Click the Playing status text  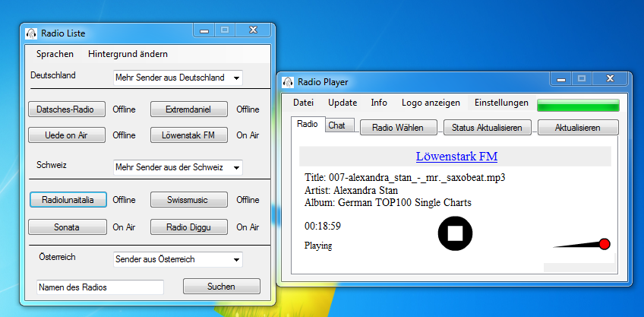click(318, 246)
